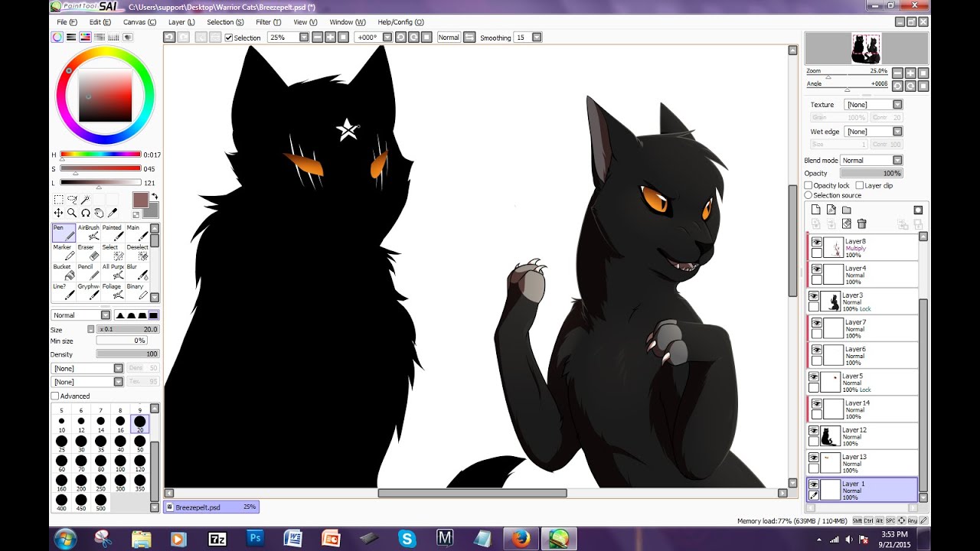Hide Layer12 with its eye icon
980x551 pixels.
(x=814, y=431)
